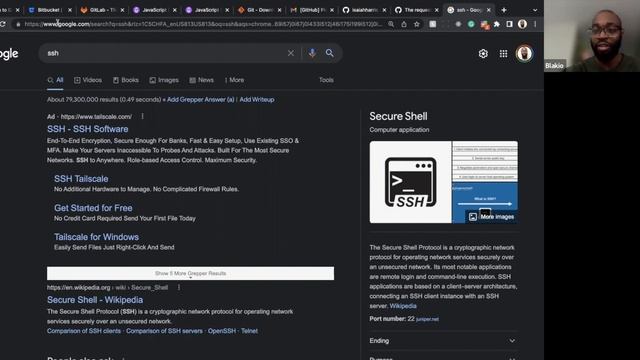Close the Bitbucket tab
The image size is (640, 360).
[x=70, y=10]
